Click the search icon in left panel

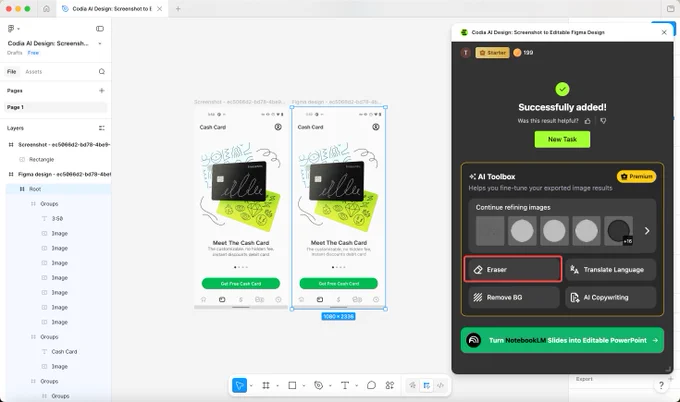(x=101, y=72)
